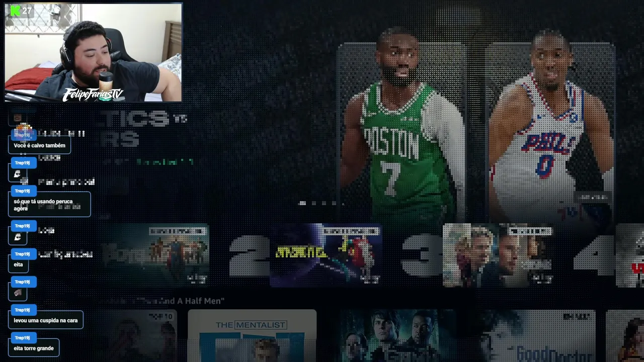Viewport: 644px width, 362px height.
Task: Click the viewer count 27
Action: click(27, 11)
